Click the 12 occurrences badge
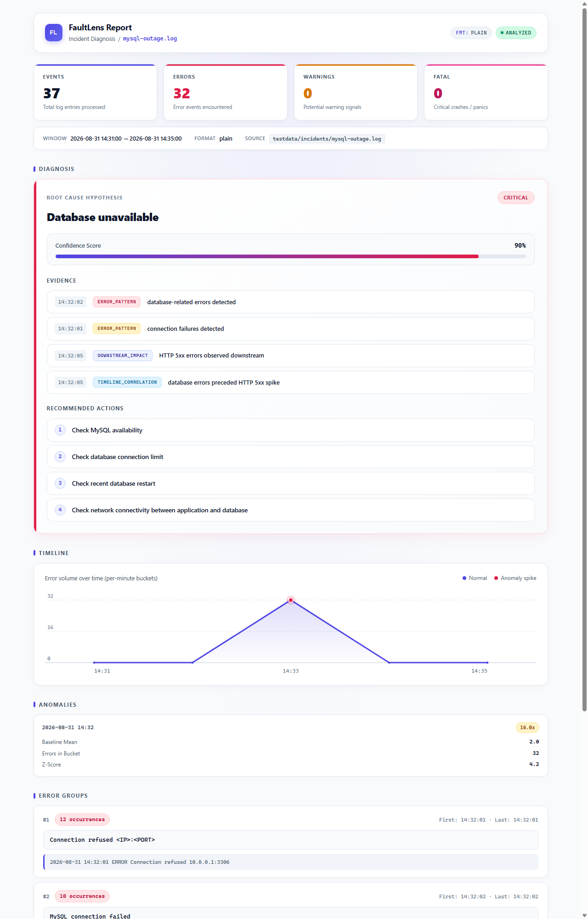This screenshot has width=588, height=919. click(x=82, y=819)
